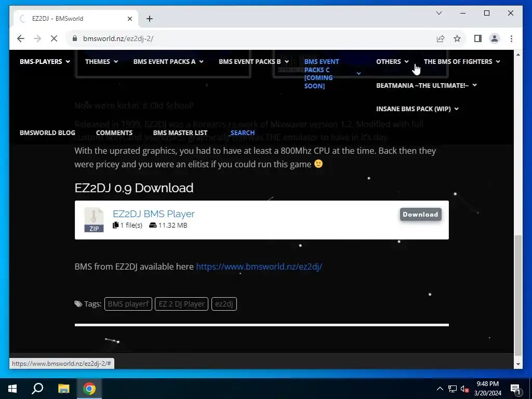Select the BMS playerf tag
Image resolution: width=532 pixels, height=399 pixels.
tap(128, 304)
